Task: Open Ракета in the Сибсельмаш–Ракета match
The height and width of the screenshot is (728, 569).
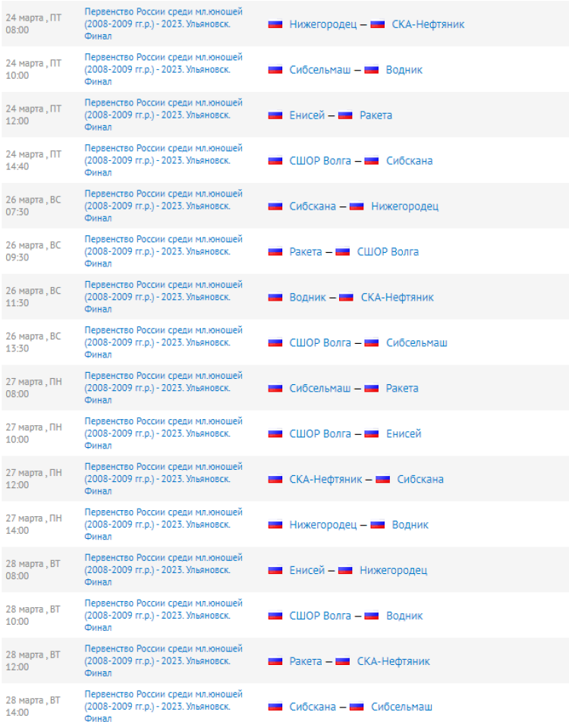Action: coord(402,389)
